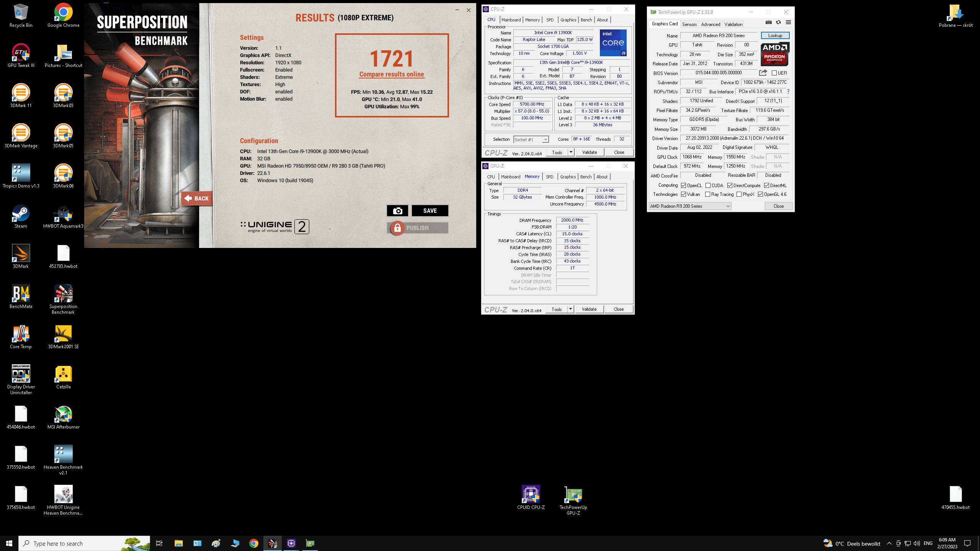Image resolution: width=980 pixels, height=551 pixels.
Task: Select the 3DMark Vantage desktop icon
Action: tap(21, 135)
